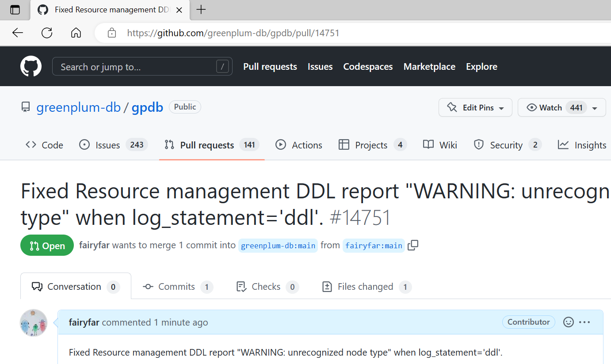Open Marketplace in top navigation
The image size is (611, 364).
tap(429, 67)
